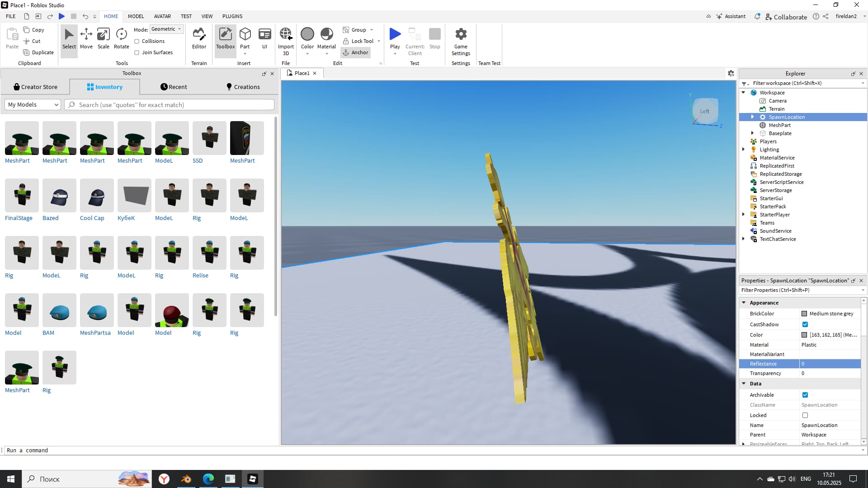Uncheck the CastShadow property checkbox

[x=805, y=324]
